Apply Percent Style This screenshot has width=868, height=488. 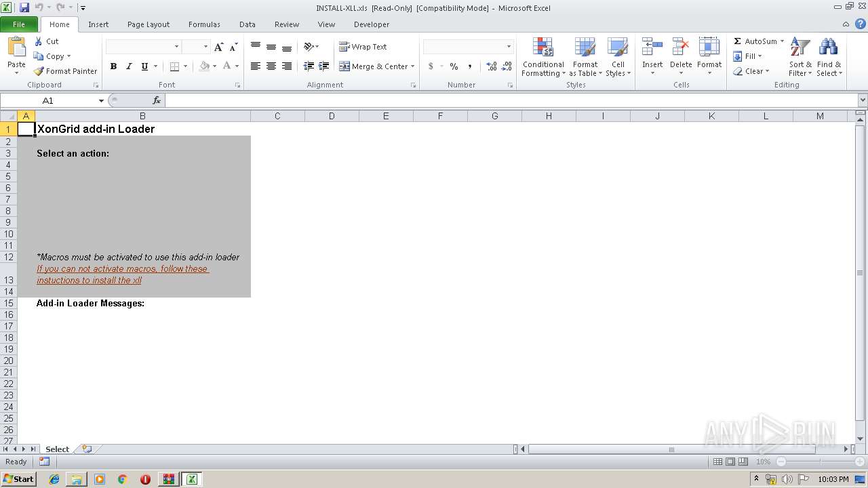pyautogui.click(x=454, y=66)
